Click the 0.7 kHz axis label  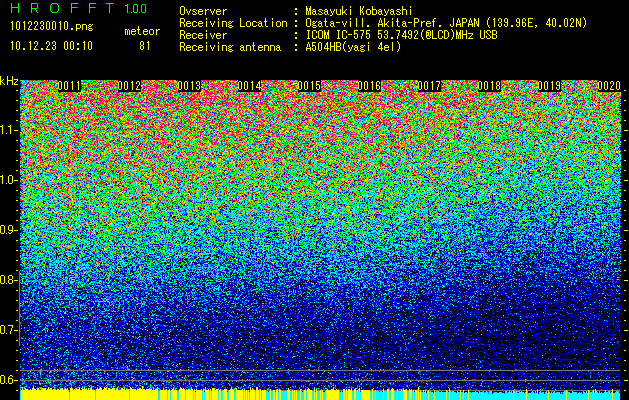point(9,330)
